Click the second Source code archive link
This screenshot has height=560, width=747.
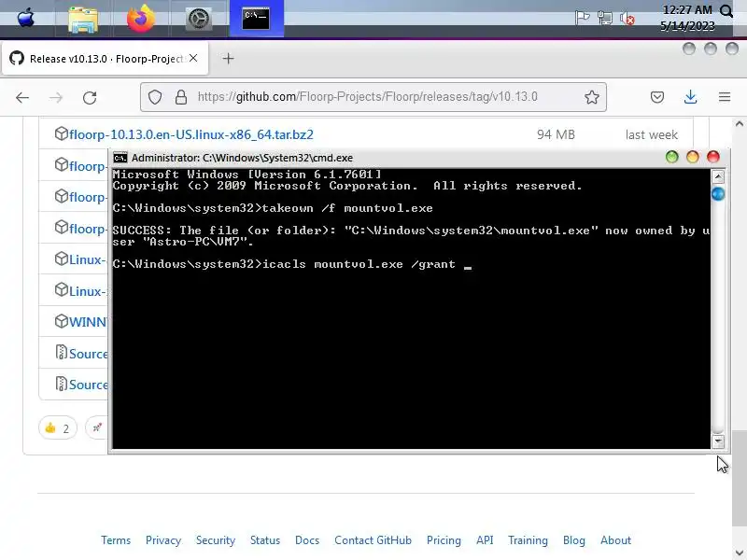tap(88, 385)
